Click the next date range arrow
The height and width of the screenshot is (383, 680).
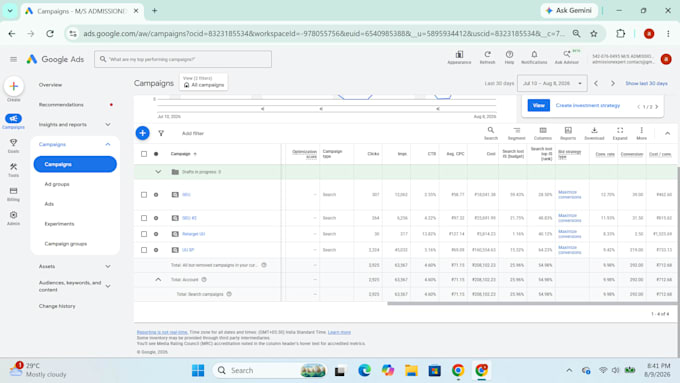tap(613, 83)
